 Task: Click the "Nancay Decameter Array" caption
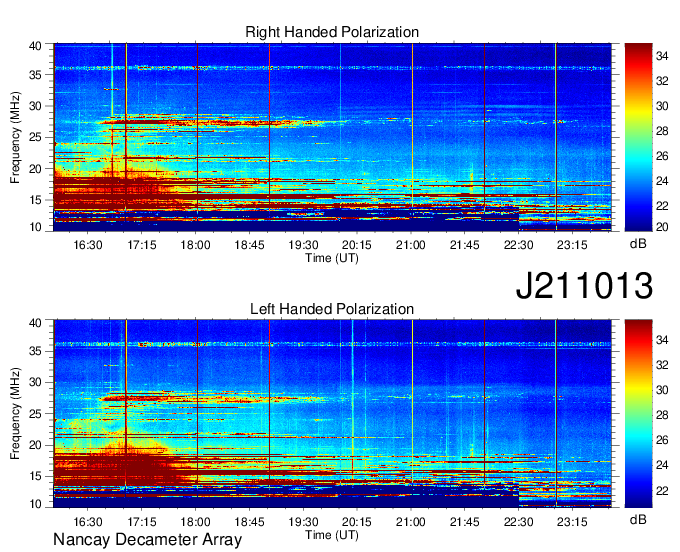(x=147, y=540)
